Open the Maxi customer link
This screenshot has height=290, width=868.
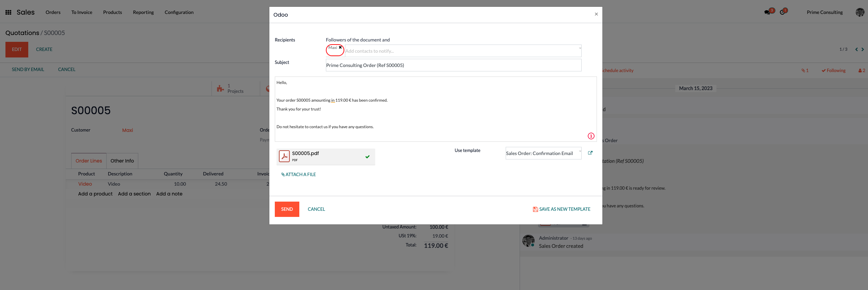(128, 130)
